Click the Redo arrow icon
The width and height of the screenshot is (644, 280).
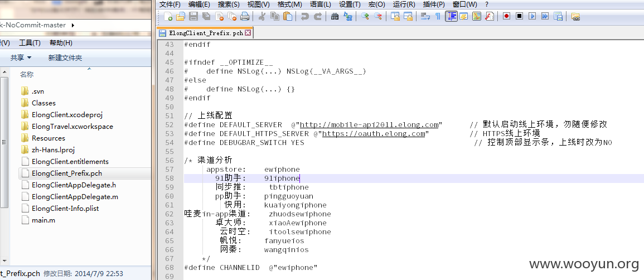click(x=318, y=16)
